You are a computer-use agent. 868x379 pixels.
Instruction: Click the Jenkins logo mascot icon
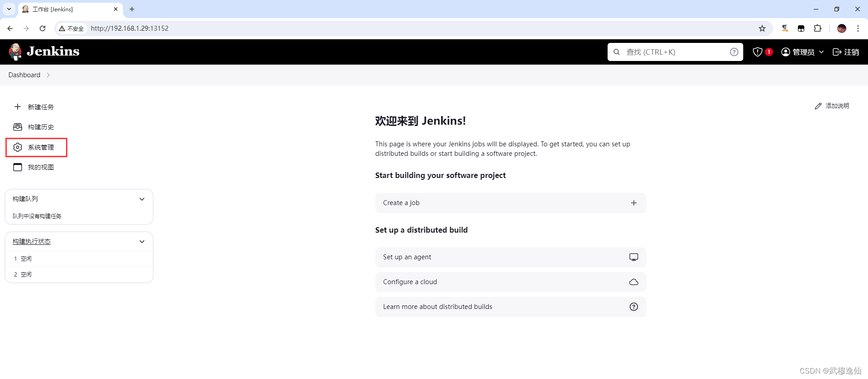15,51
